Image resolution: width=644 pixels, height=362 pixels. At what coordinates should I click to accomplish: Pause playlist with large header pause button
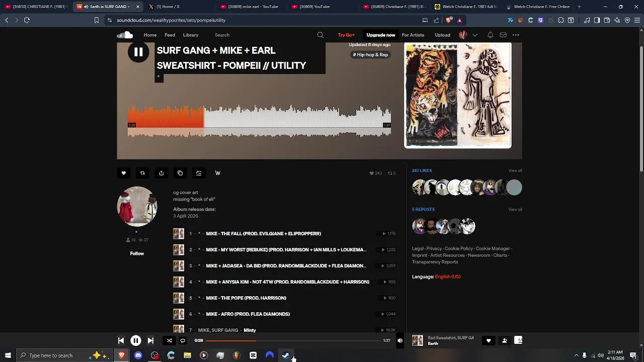click(x=138, y=52)
